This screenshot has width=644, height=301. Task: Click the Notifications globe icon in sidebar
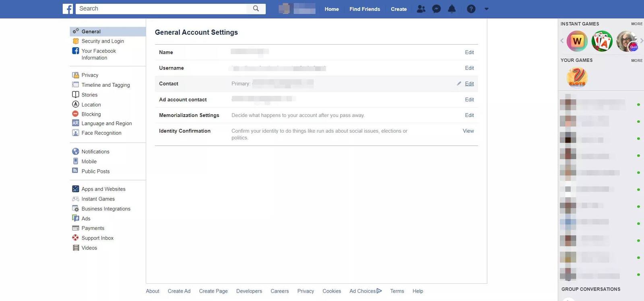point(75,152)
